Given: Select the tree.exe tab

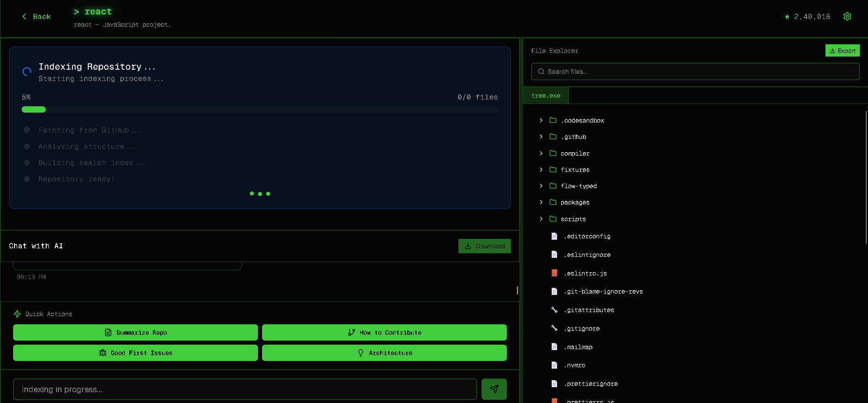Looking at the screenshot, I should (x=546, y=95).
